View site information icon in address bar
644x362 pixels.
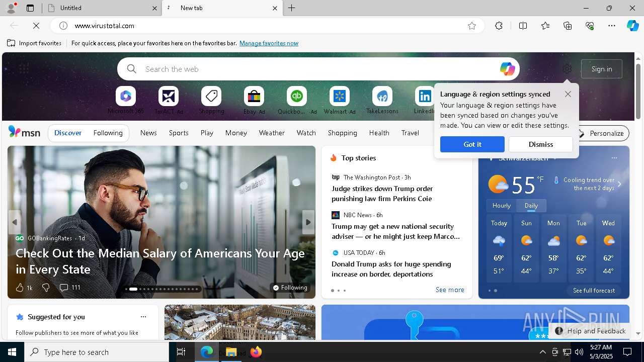point(63,26)
